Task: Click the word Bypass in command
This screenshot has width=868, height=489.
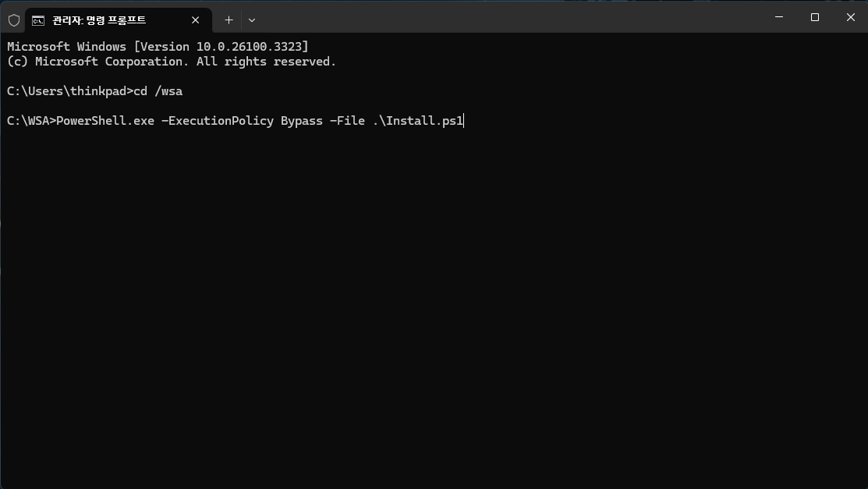Action: coord(302,121)
